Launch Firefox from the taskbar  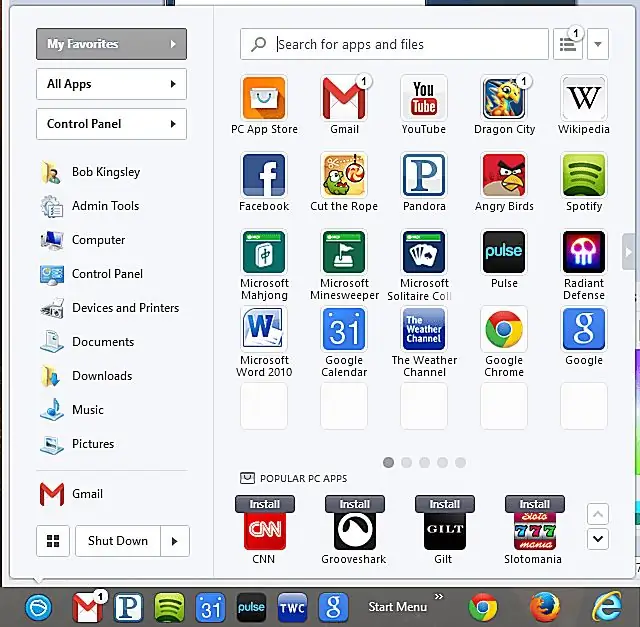point(545,607)
